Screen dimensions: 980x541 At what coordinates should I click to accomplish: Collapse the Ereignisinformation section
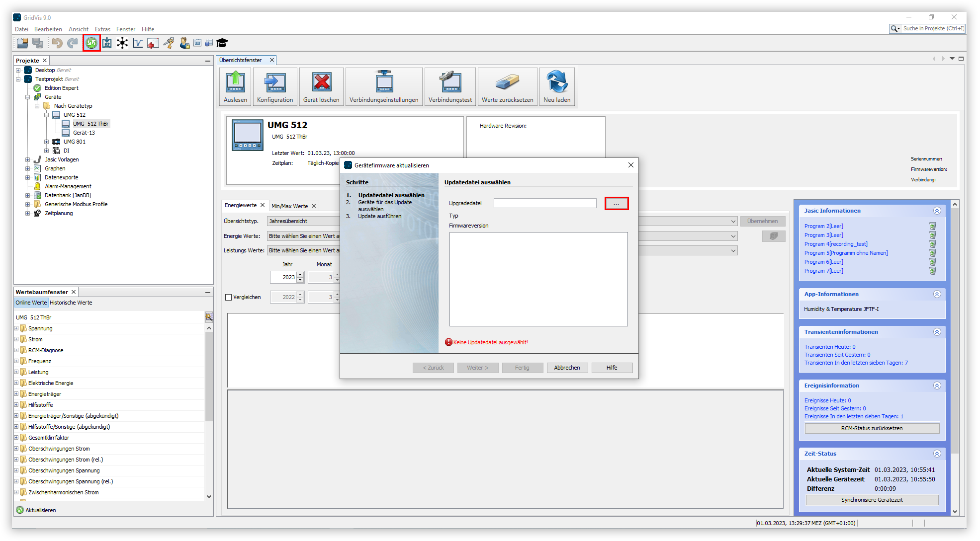(937, 386)
